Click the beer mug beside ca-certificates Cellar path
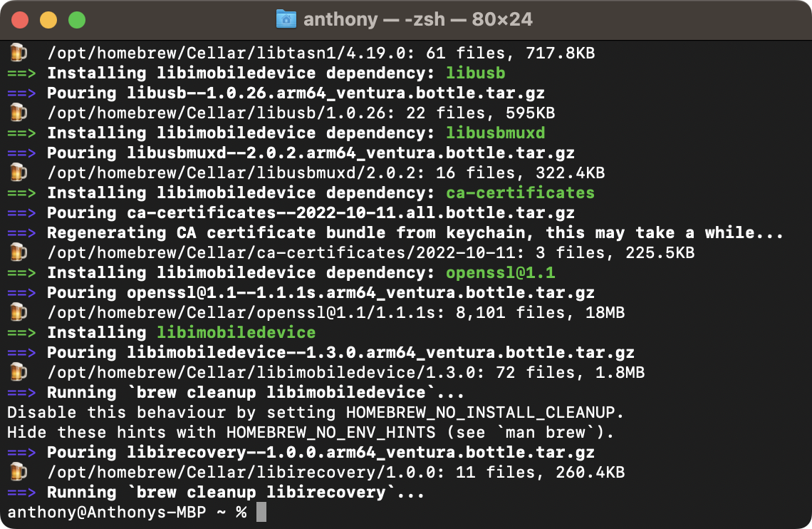The height and width of the screenshot is (529, 812). pyautogui.click(x=19, y=252)
